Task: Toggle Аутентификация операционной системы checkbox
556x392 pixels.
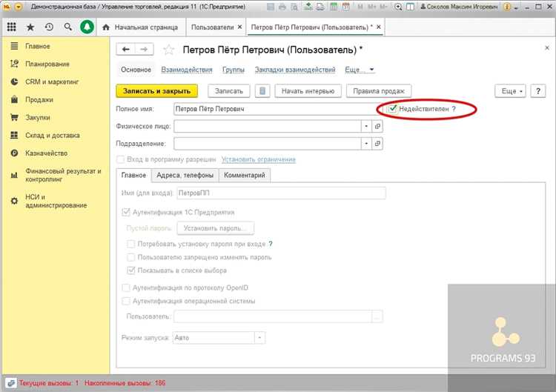Action: (x=126, y=301)
